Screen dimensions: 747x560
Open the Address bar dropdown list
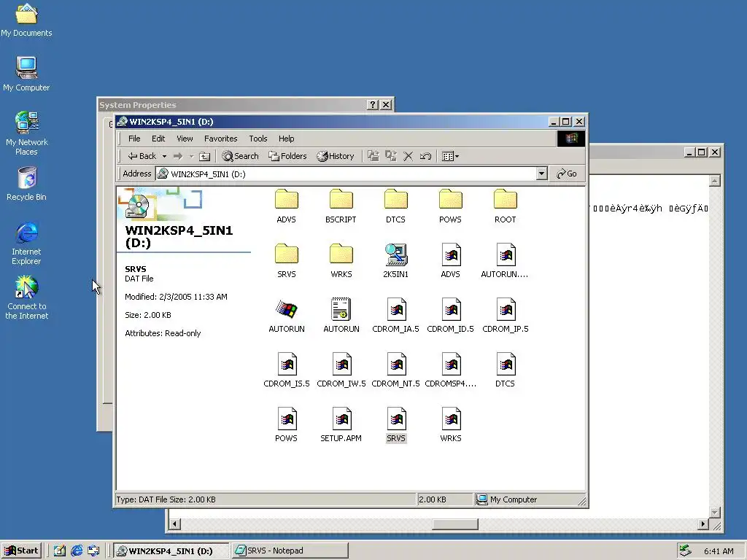[542, 174]
